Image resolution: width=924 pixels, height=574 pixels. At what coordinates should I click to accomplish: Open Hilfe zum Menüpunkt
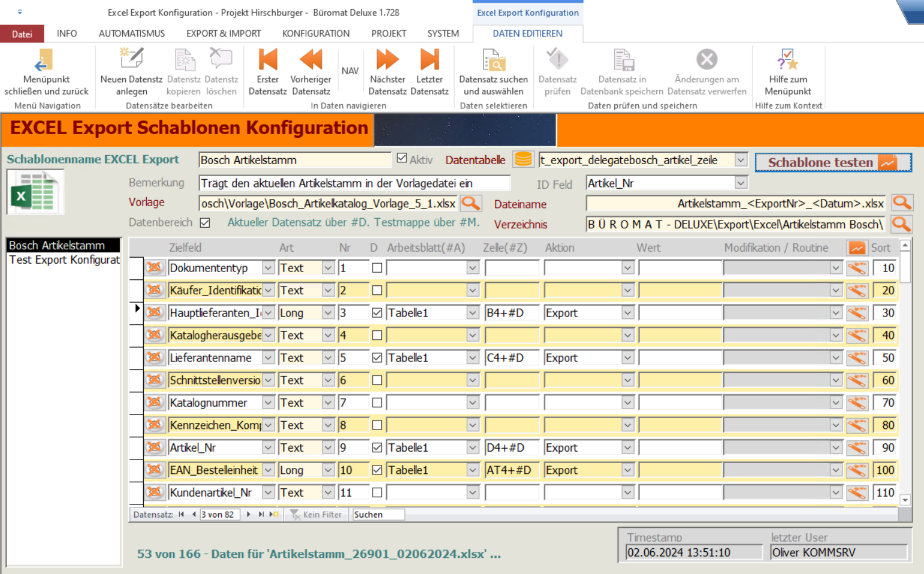coord(787,61)
